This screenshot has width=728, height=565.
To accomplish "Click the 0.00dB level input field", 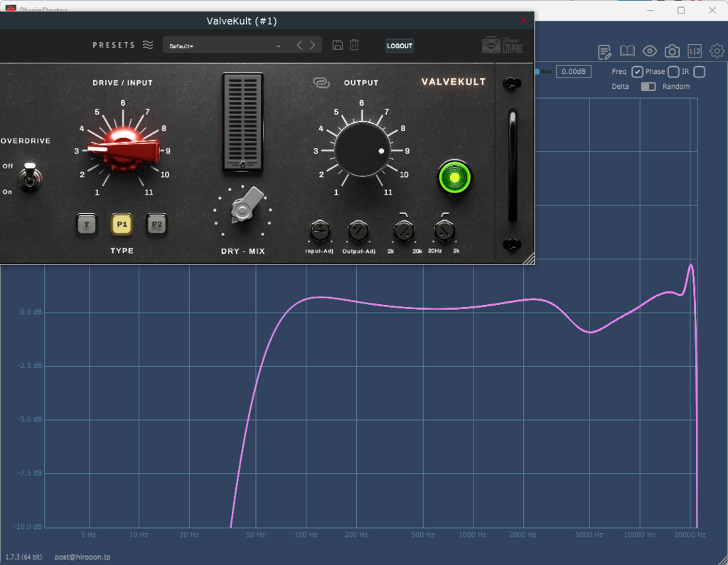I will [574, 72].
